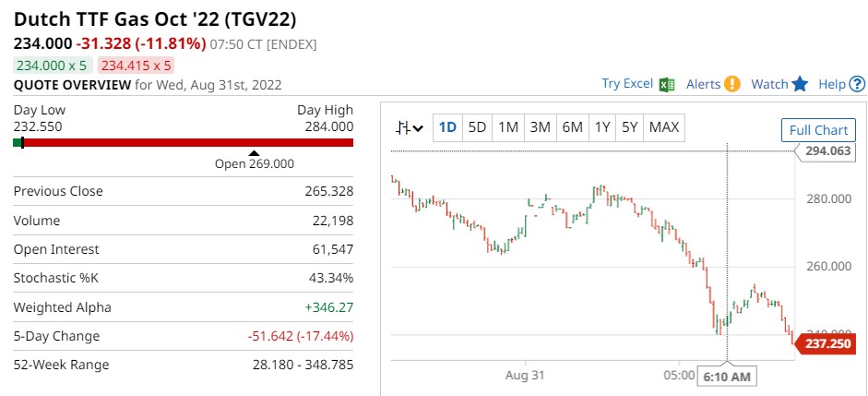
Task: Switch chart to 1M range
Action: pos(508,127)
